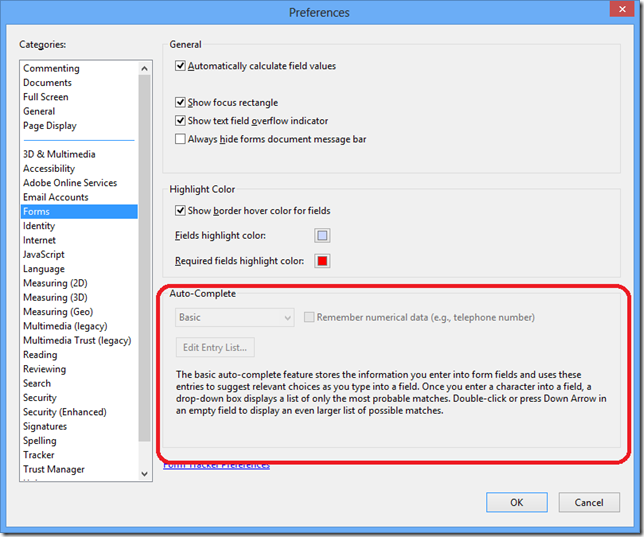The width and height of the screenshot is (644, 537).
Task: Pick the red Required fields highlight color
Action: click(322, 261)
